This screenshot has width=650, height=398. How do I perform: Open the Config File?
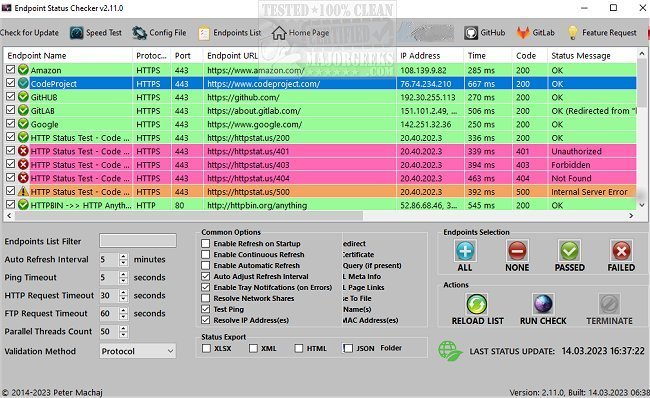point(159,33)
